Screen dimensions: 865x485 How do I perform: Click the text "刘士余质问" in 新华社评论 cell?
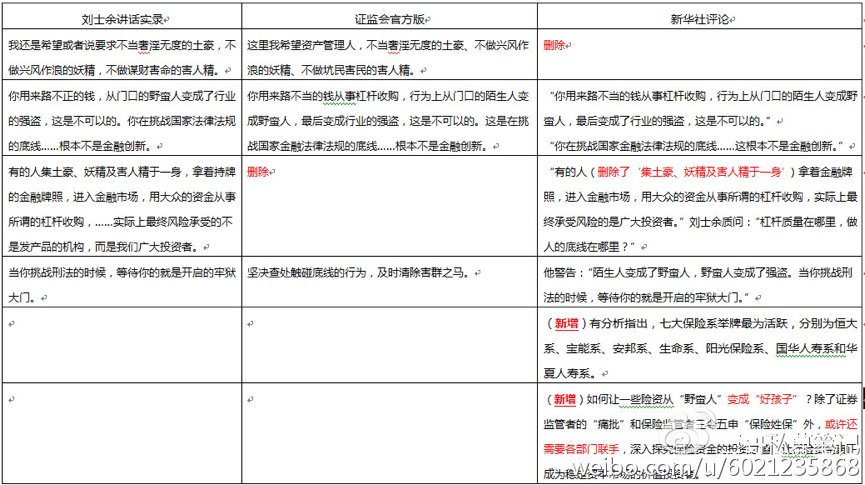[717, 222]
